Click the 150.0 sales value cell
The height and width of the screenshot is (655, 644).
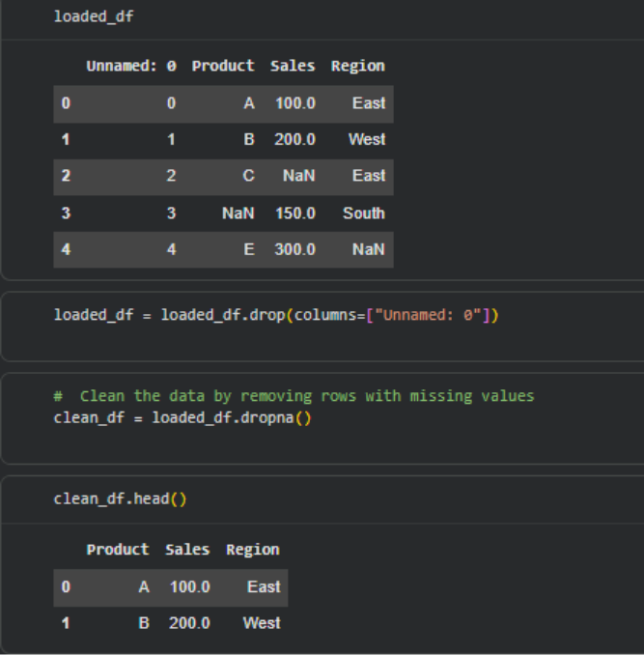(294, 213)
